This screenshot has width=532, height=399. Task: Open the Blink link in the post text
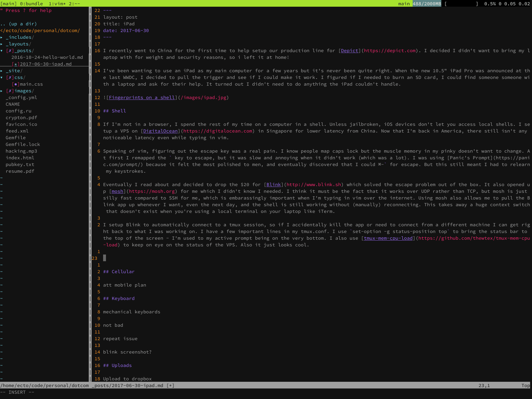274,184
